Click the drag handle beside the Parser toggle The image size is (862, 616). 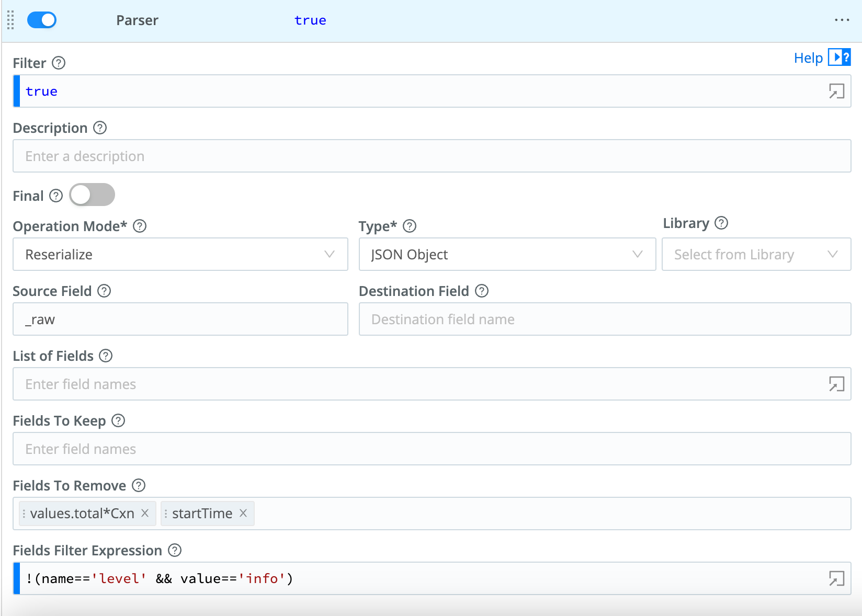(10, 20)
